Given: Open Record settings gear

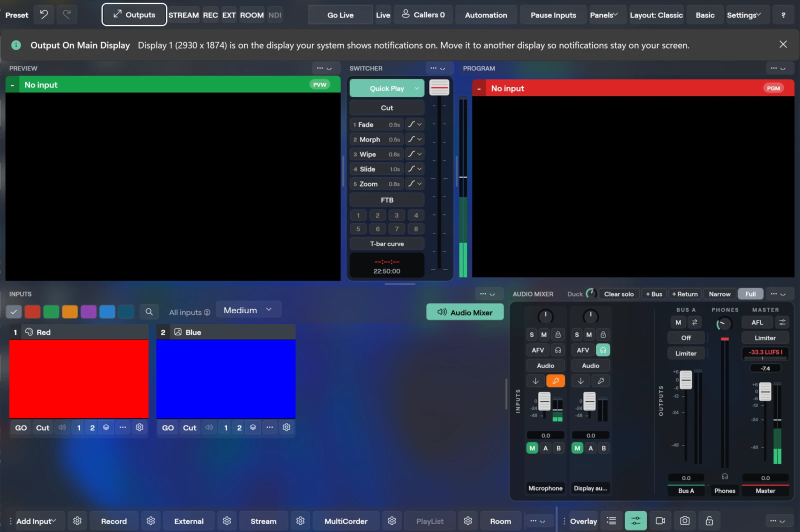Looking at the screenshot, I should (x=151, y=521).
